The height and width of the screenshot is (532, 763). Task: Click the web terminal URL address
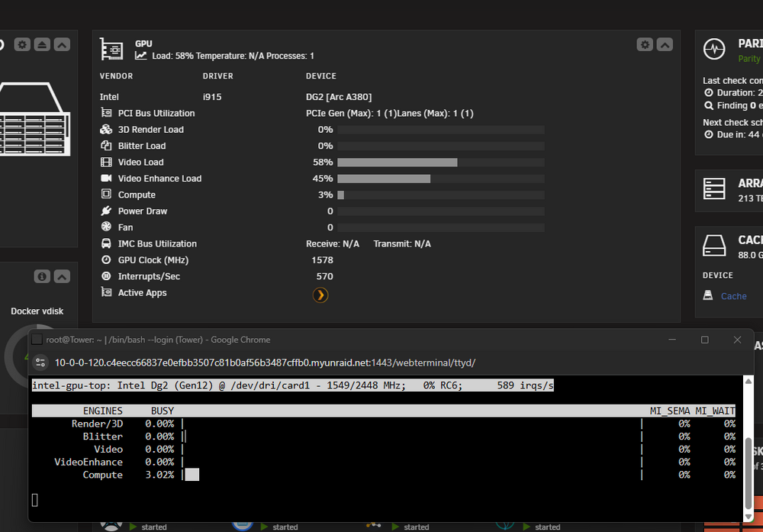pos(265,363)
